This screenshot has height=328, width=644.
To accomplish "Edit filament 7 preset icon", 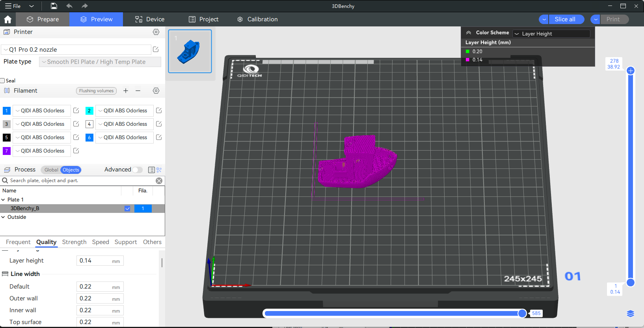I will point(76,151).
